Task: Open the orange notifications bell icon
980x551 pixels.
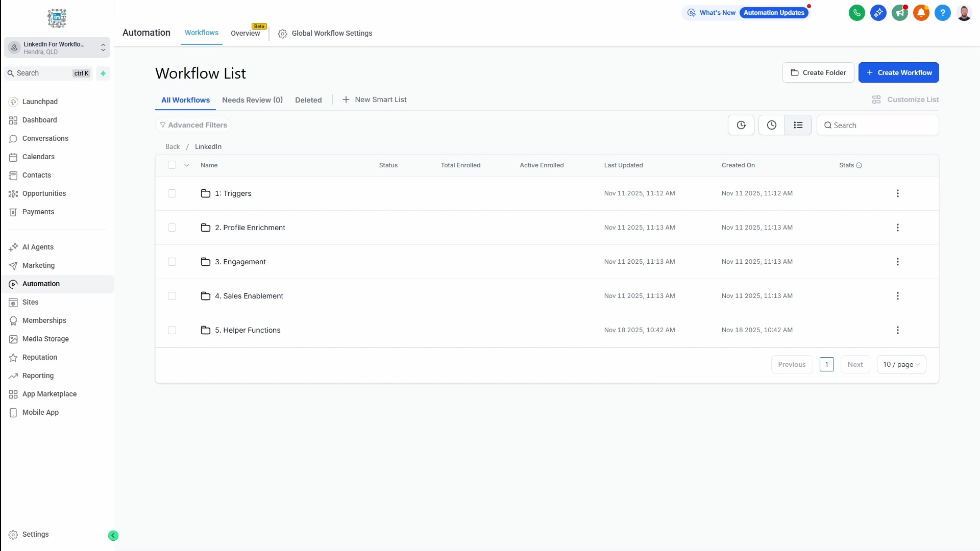Action: 921,13
